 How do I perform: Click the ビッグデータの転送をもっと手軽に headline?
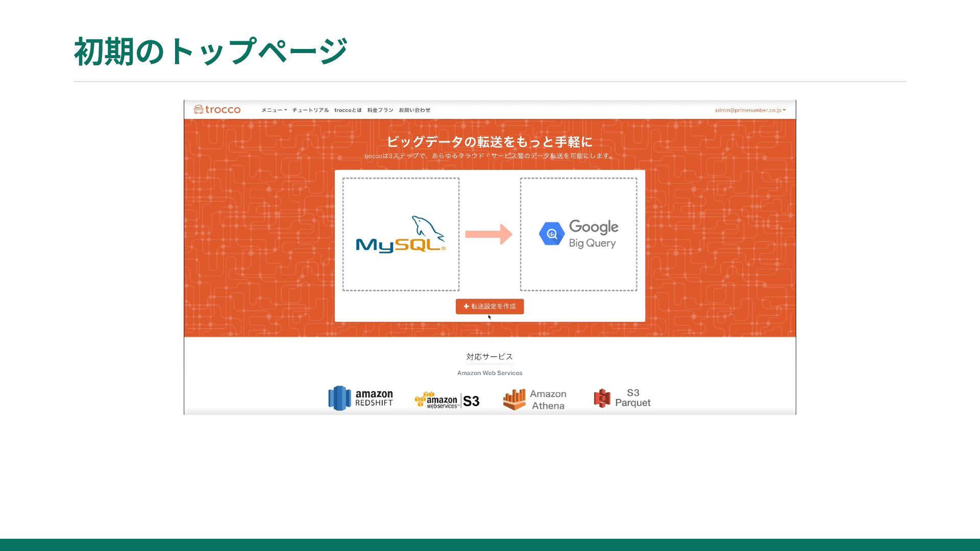(x=489, y=141)
